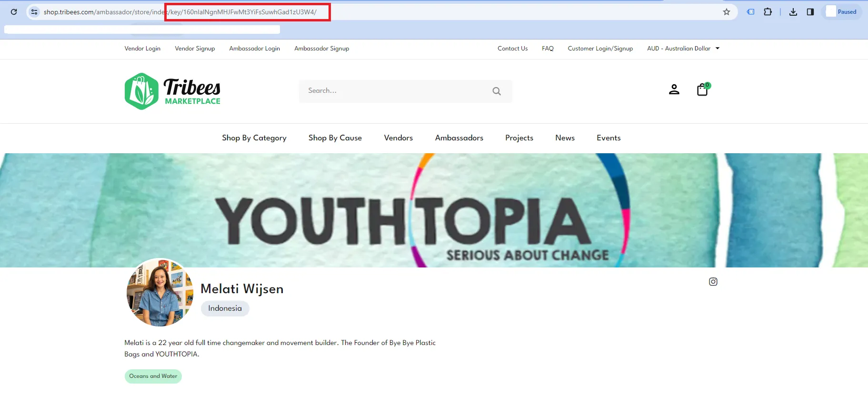Click the YOUTHTOPIA banner image
The width and height of the screenshot is (868, 395).
[434, 210]
